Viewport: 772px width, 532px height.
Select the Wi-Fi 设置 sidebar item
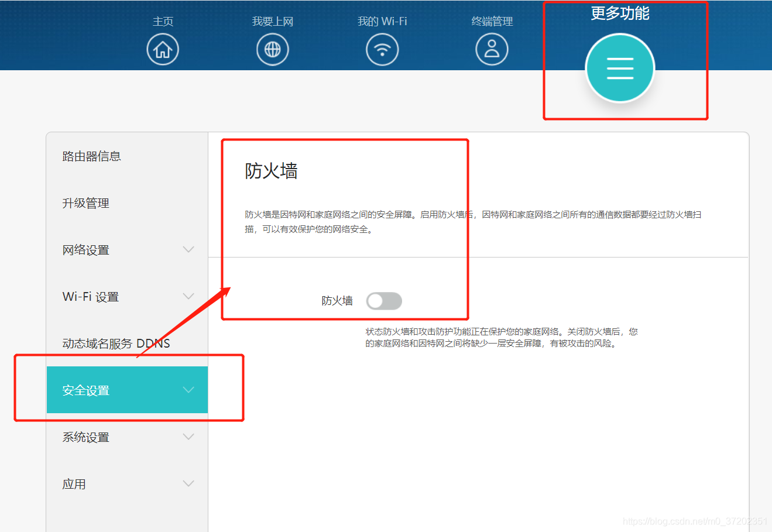coord(127,297)
